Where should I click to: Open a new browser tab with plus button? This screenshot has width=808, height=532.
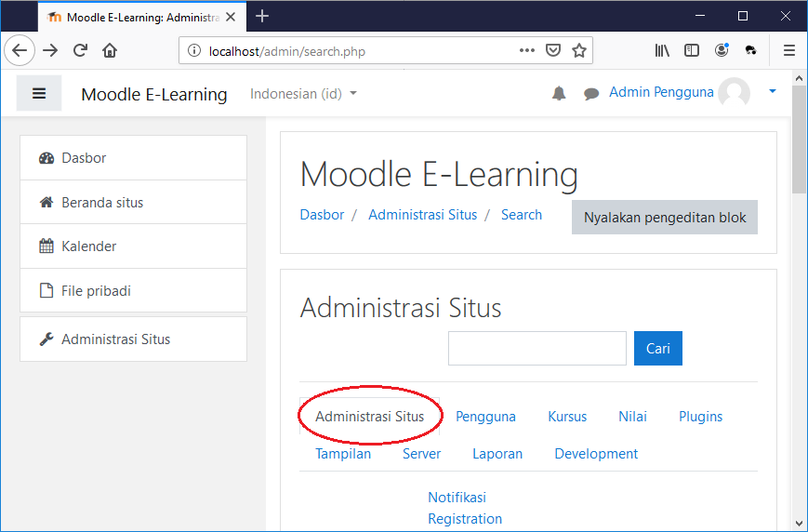pos(262,17)
